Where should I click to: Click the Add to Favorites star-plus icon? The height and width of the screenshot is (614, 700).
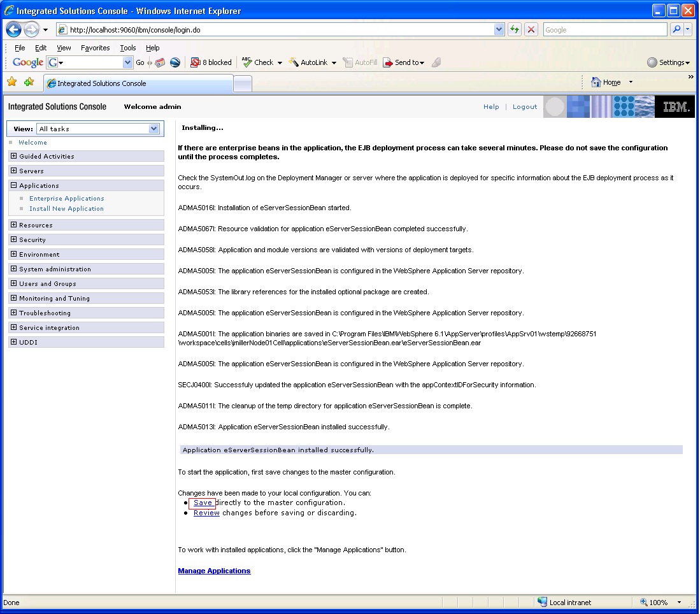pyautogui.click(x=29, y=82)
